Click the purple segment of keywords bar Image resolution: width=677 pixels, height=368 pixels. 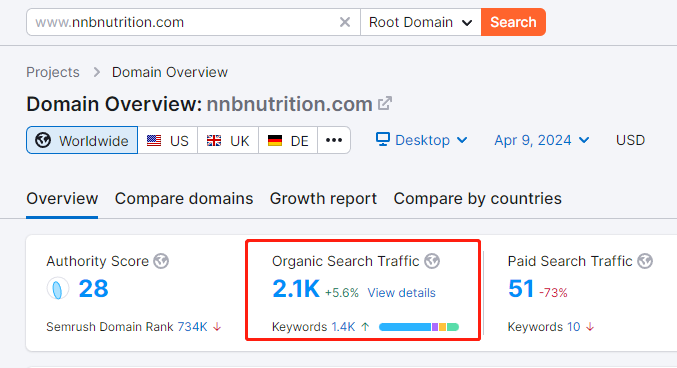click(x=435, y=327)
